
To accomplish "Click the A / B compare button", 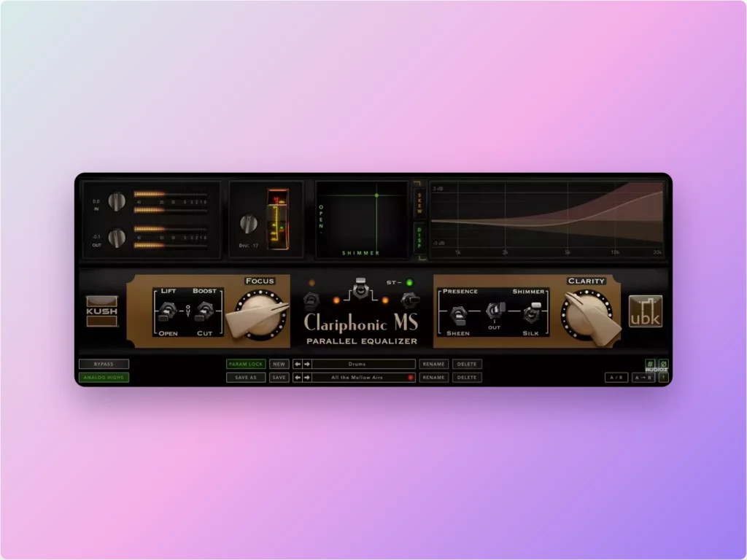I will 616,378.
